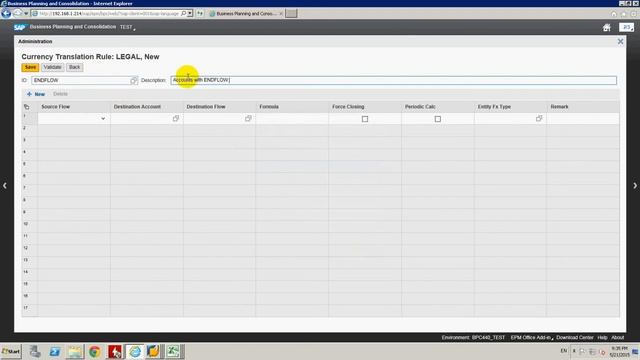Open the Internet Explorer tools gear
The height and width of the screenshot is (360, 640).
click(x=633, y=14)
